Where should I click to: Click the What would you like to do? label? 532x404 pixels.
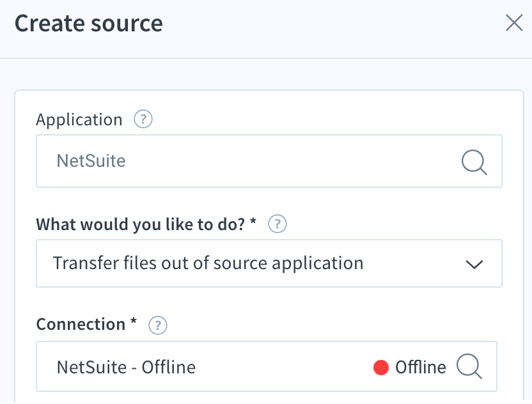coord(146,224)
